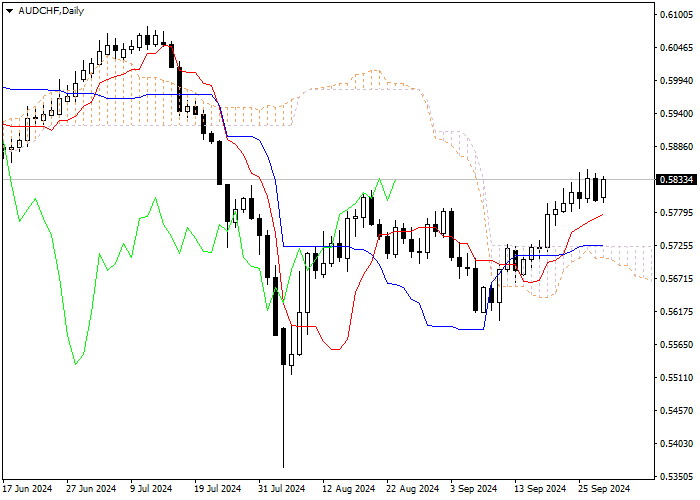The image size is (700, 500).
Task: Click the 22 Aug 2024 date label
Action: point(413,489)
